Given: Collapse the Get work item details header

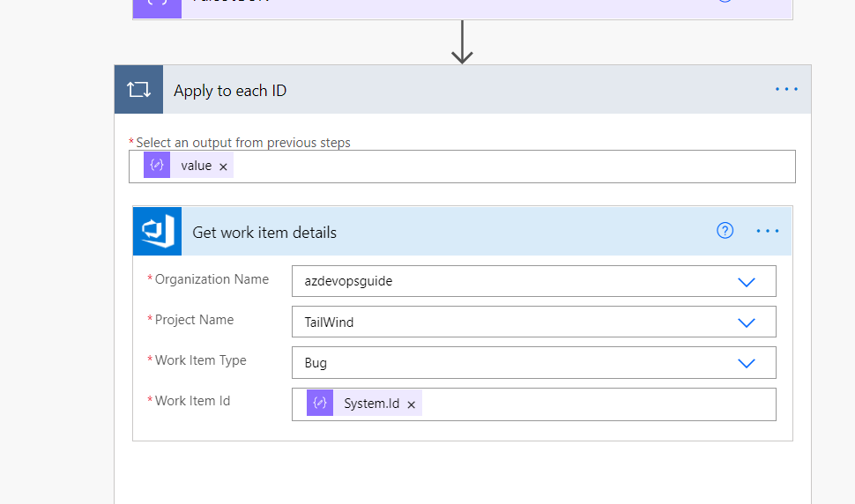Looking at the screenshot, I should (462, 231).
